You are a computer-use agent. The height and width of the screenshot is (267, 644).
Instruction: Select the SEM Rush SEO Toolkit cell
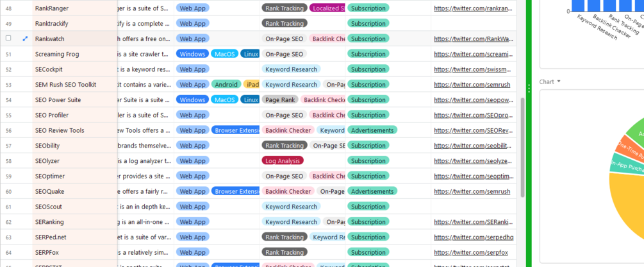[x=75, y=84]
